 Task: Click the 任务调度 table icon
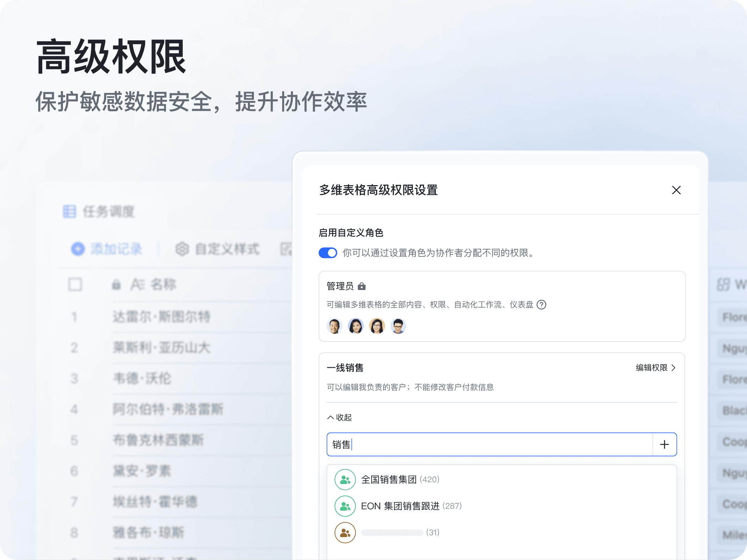pyautogui.click(x=69, y=212)
